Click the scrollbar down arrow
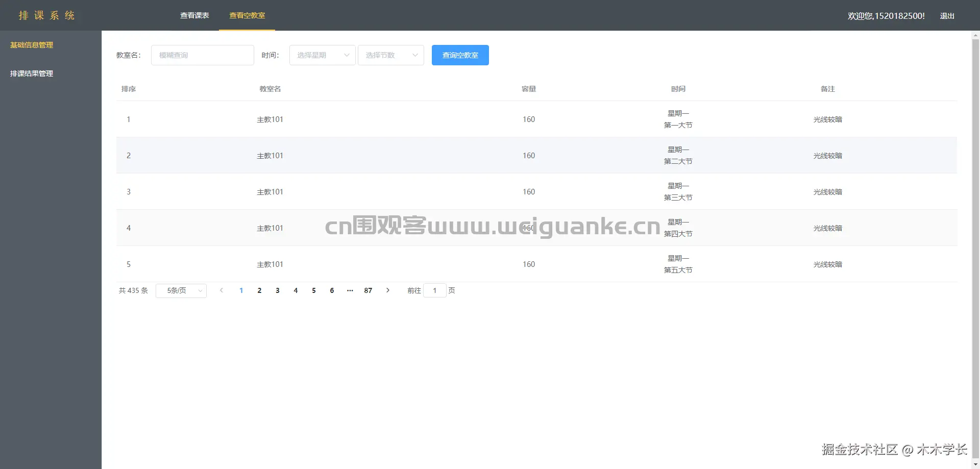 point(975,464)
